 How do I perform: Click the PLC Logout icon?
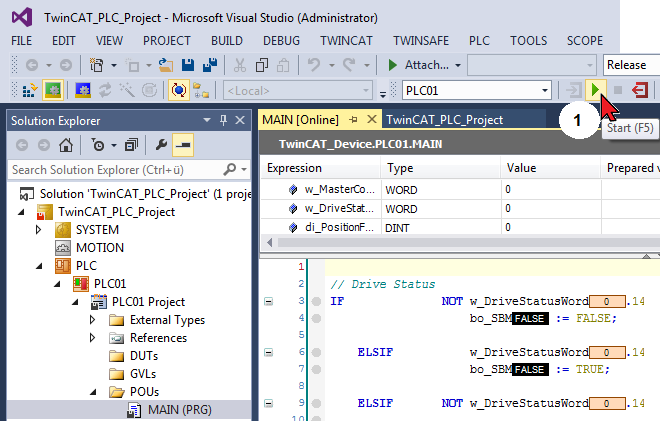point(640,91)
